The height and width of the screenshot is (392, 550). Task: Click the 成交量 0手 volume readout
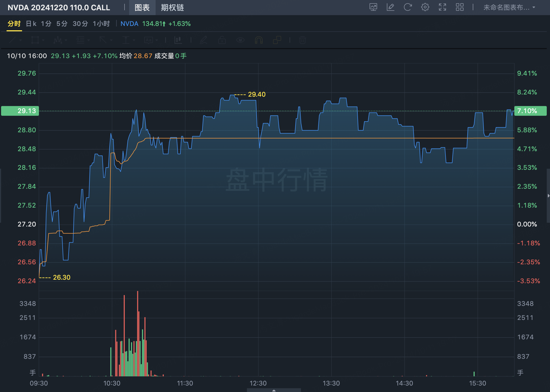(170, 56)
